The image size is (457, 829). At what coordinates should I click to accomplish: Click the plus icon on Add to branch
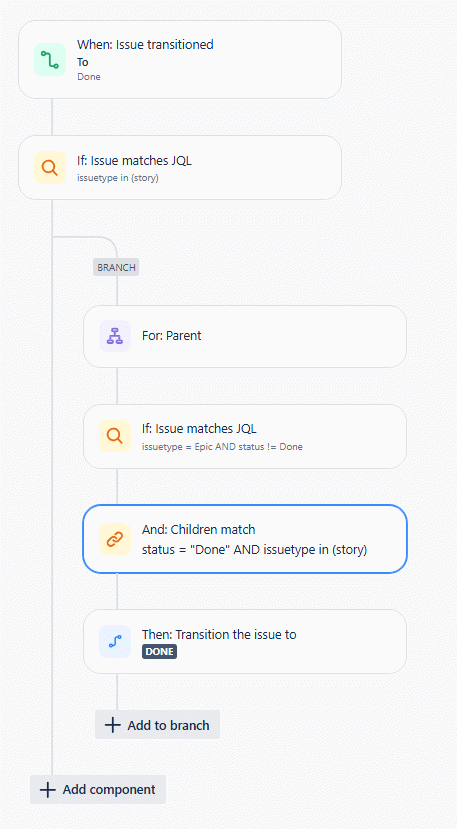click(113, 725)
